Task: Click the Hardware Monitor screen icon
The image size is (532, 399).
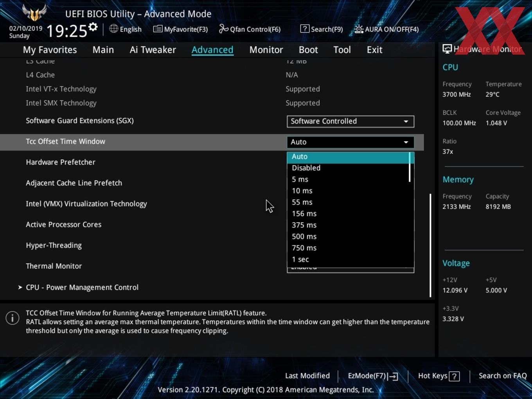Action: [447, 49]
